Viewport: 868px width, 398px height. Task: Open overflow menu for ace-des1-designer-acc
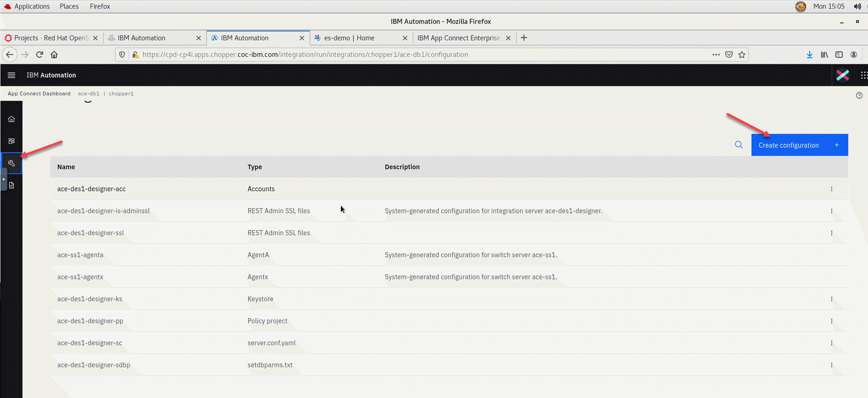point(831,189)
